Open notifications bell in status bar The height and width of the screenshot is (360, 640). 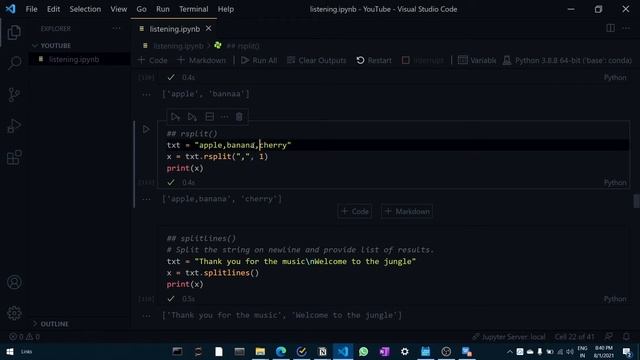pyautogui.click(x=626, y=336)
